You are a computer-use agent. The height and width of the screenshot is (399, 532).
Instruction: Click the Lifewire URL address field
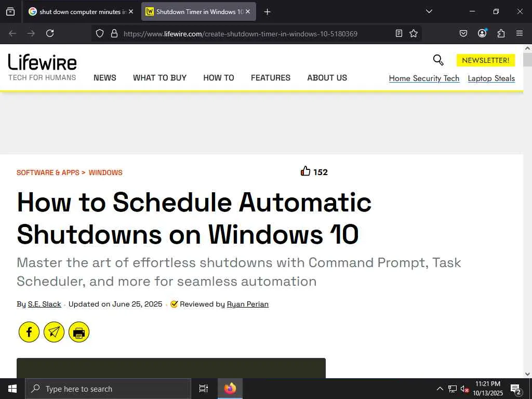[x=240, y=34]
